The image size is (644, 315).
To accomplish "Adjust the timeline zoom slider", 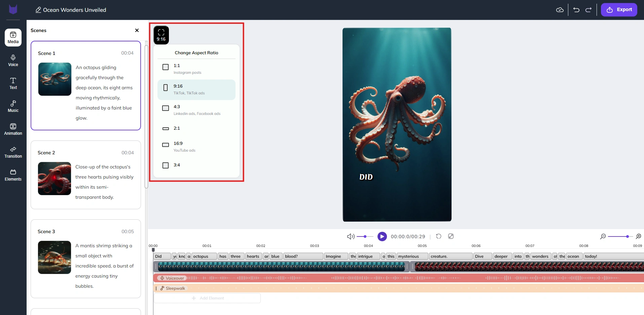I will pyautogui.click(x=621, y=237).
